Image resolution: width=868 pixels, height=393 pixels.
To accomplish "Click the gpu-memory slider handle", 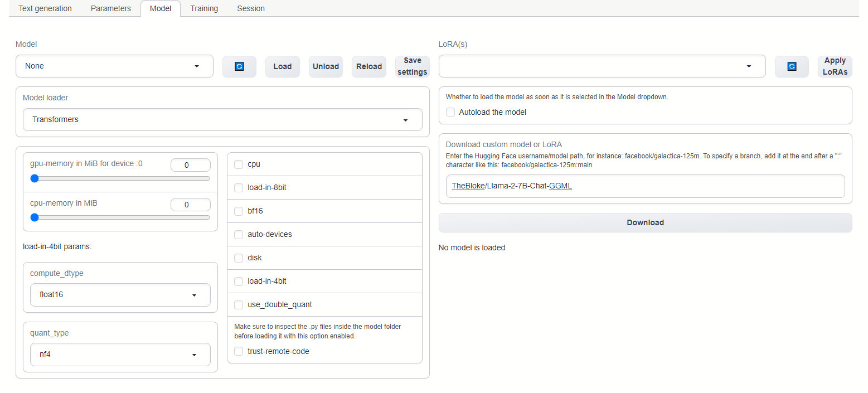I will [35, 178].
